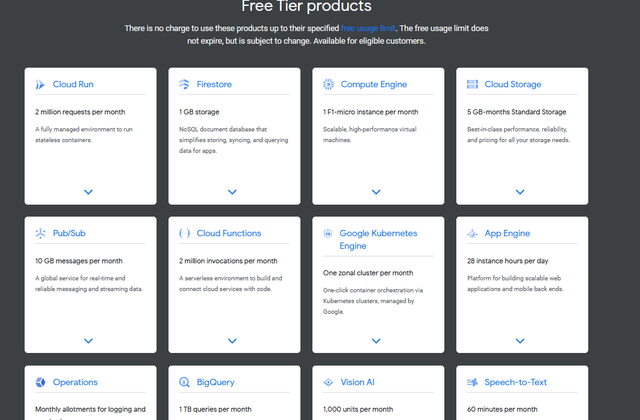Click '1 TB queries per month' text
Image resolution: width=640 pixels, height=420 pixels.
coord(215,409)
